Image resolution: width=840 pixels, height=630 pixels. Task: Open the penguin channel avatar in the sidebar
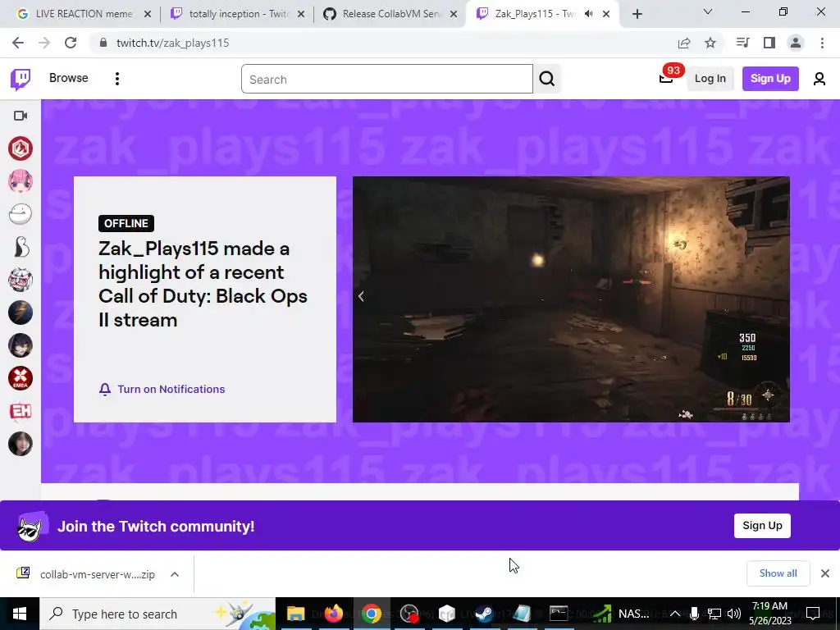[x=21, y=247]
